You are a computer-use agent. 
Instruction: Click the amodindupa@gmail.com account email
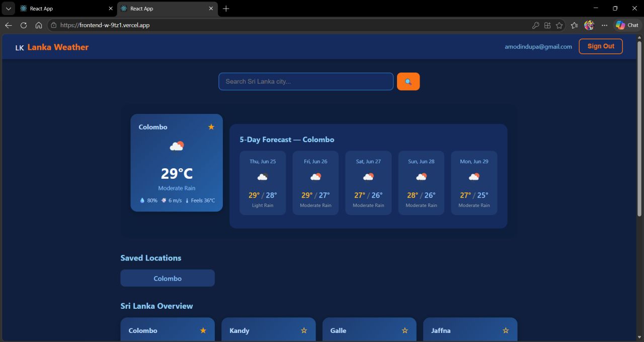pyautogui.click(x=538, y=47)
